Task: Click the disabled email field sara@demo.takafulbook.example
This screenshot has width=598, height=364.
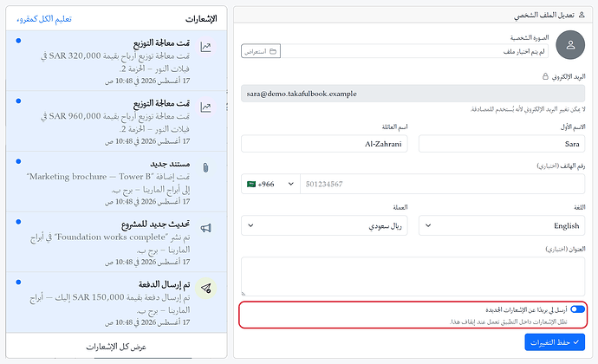Action: click(x=413, y=94)
